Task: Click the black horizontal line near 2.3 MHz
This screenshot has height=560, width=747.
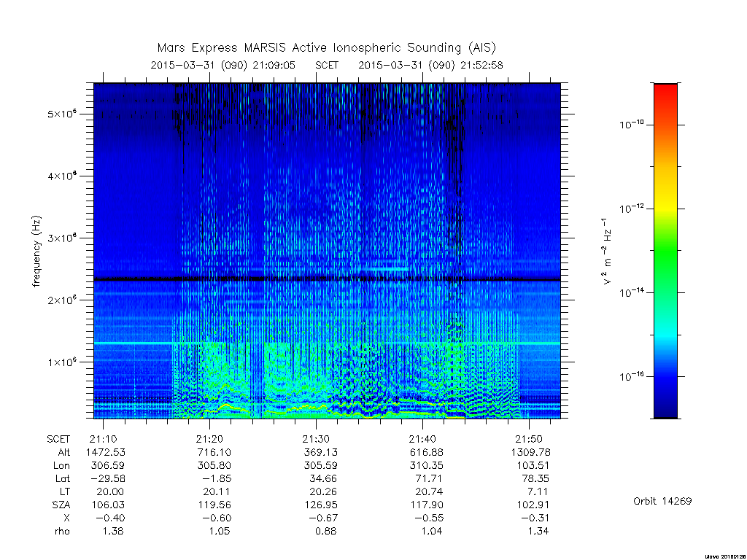Action: click(327, 279)
